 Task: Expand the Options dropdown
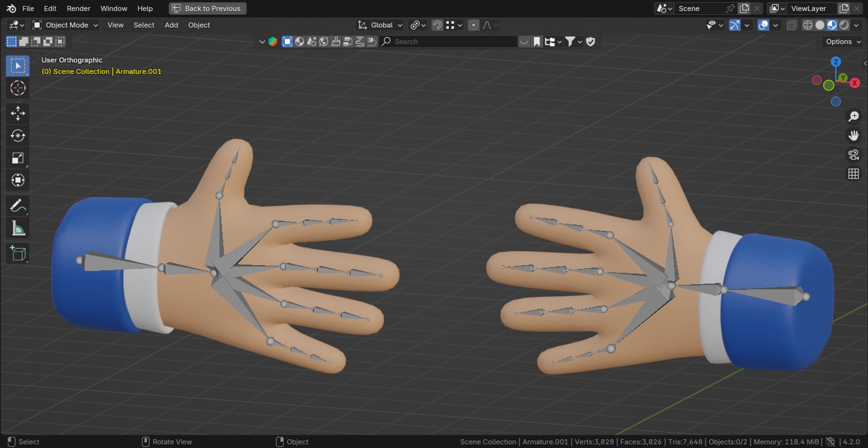pyautogui.click(x=843, y=42)
